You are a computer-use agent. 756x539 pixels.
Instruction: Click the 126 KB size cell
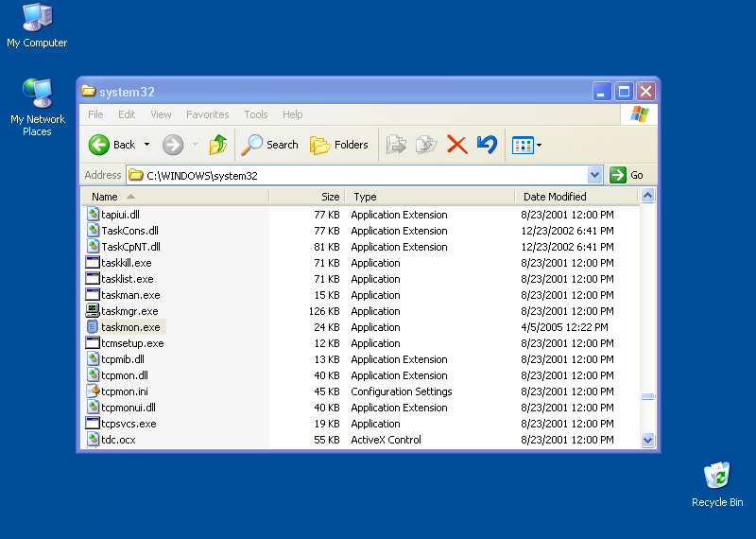(324, 311)
